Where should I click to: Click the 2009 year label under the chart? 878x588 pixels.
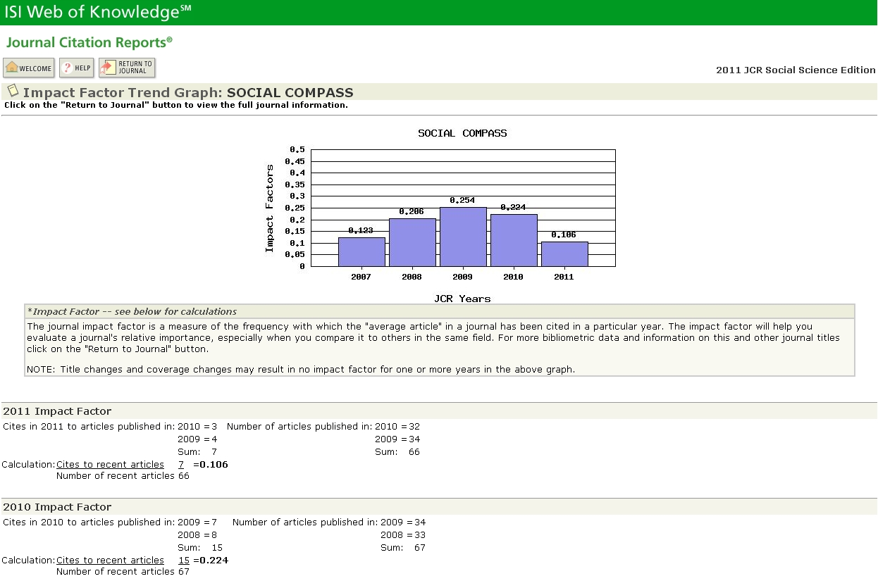(462, 277)
